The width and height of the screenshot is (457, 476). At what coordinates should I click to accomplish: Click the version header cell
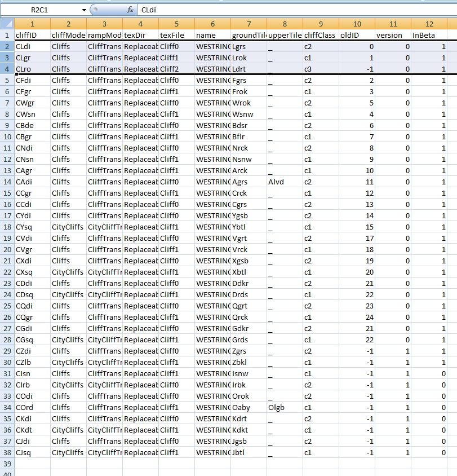(x=393, y=35)
